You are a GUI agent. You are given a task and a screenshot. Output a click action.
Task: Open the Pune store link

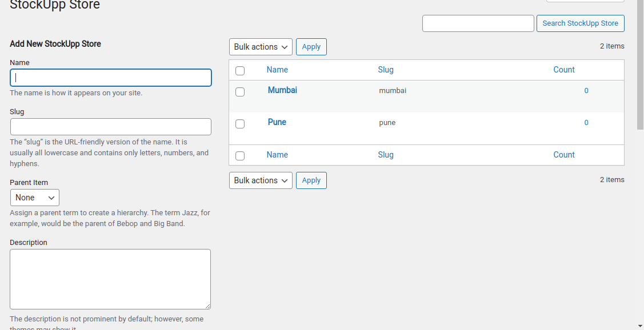point(277,122)
